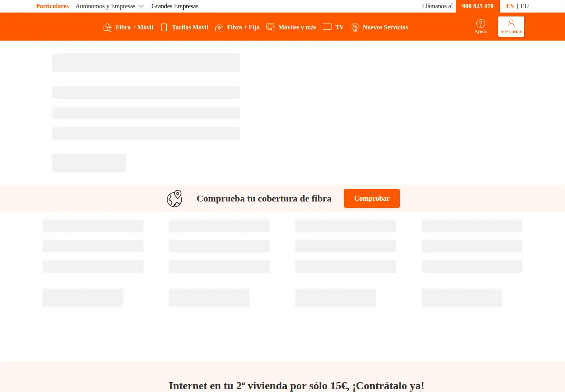
Task: Select the Particulares segment link
Action: (52, 6)
